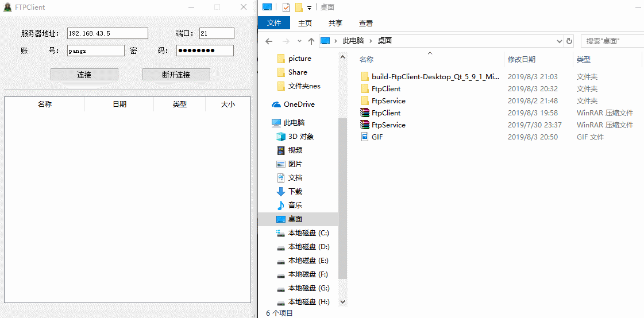This screenshot has width=644, height=318.
Task: Select the GIF file
Action: (x=371, y=137)
